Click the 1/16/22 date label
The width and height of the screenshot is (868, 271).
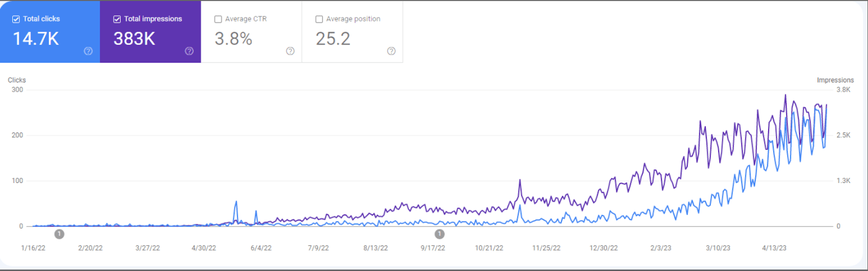click(33, 248)
